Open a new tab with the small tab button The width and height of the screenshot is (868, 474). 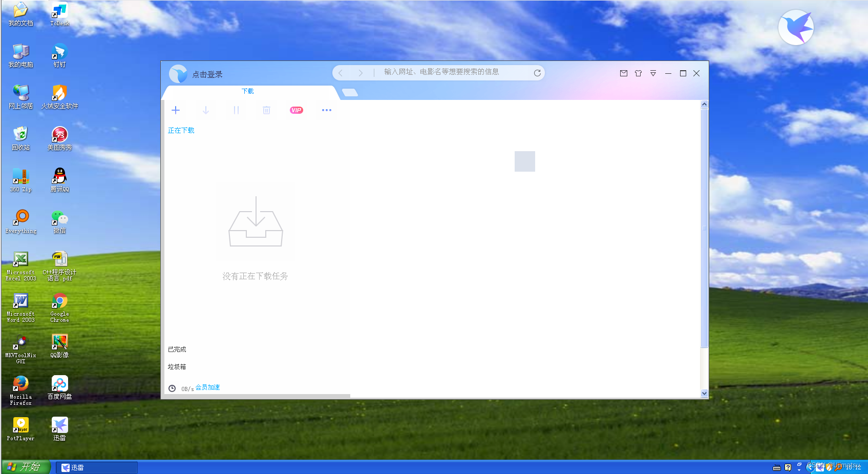tap(350, 92)
